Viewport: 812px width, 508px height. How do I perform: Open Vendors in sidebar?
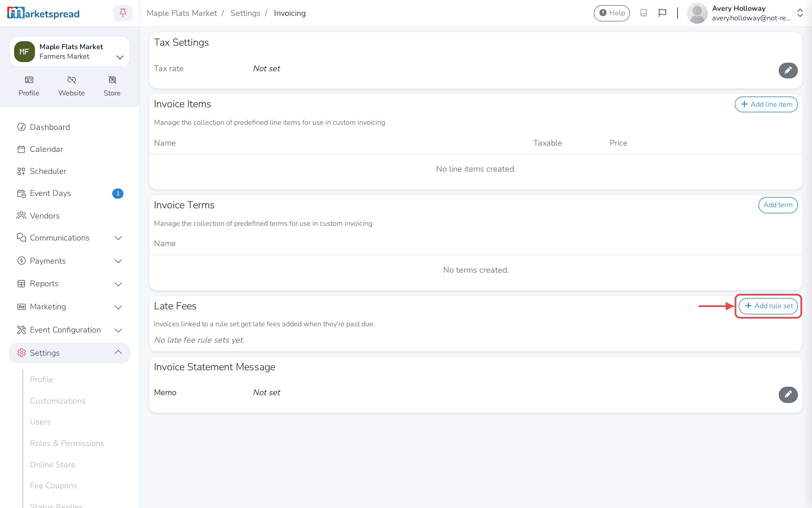69,216
